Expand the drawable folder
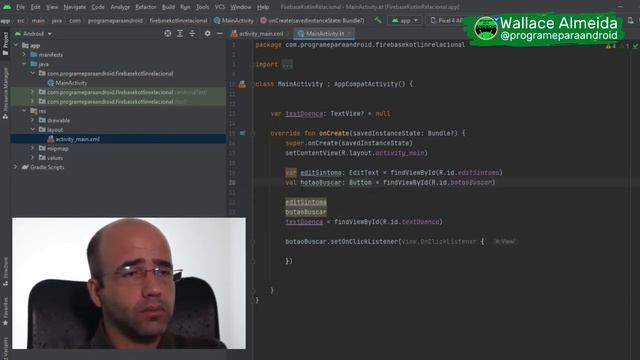The width and height of the screenshot is (640, 360). pyautogui.click(x=32, y=120)
